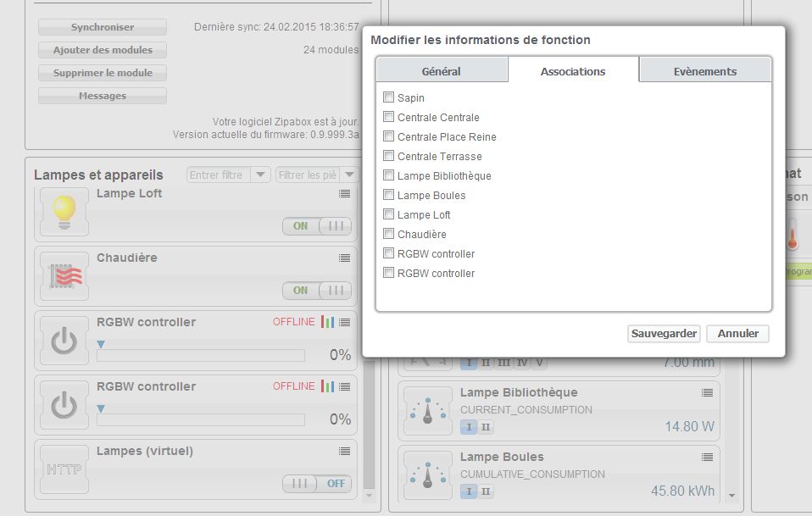Open the Entrer filtre dropdown arrow
812x516 pixels.
tap(260, 175)
